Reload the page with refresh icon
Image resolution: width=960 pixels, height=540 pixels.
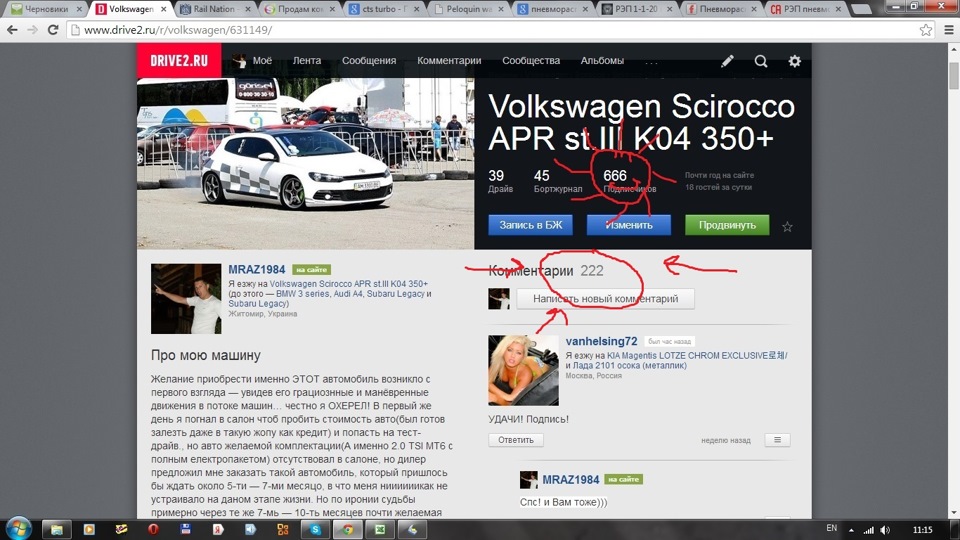tap(53, 29)
